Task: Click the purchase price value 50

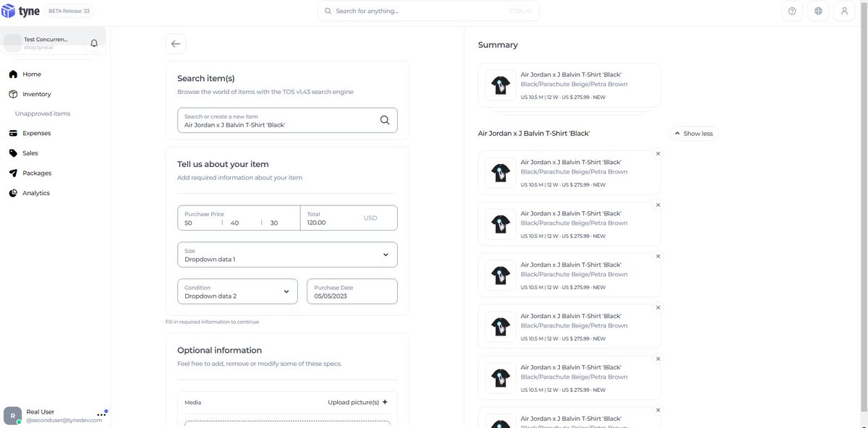Action: pyautogui.click(x=189, y=223)
